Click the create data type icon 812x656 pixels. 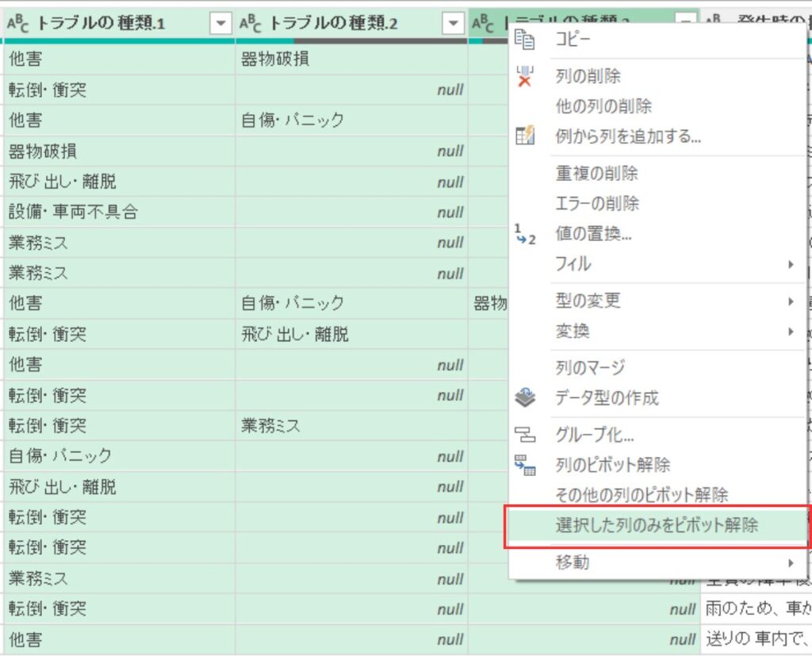click(525, 397)
